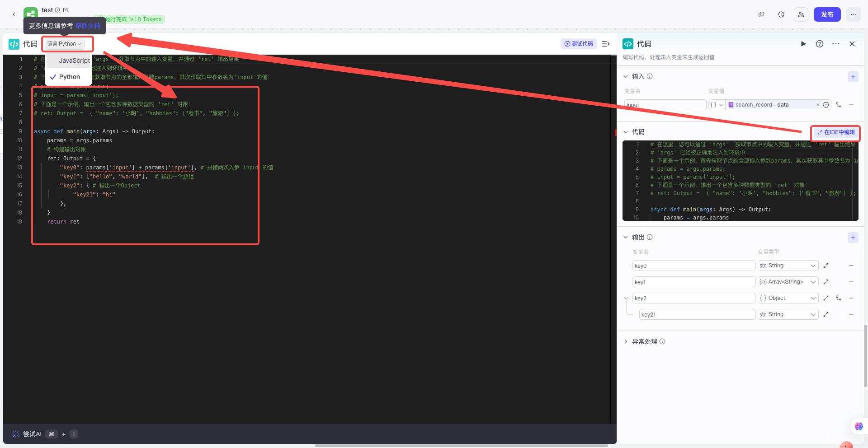Delete the key0 output row
This screenshot has width=868, height=448.
(851, 266)
